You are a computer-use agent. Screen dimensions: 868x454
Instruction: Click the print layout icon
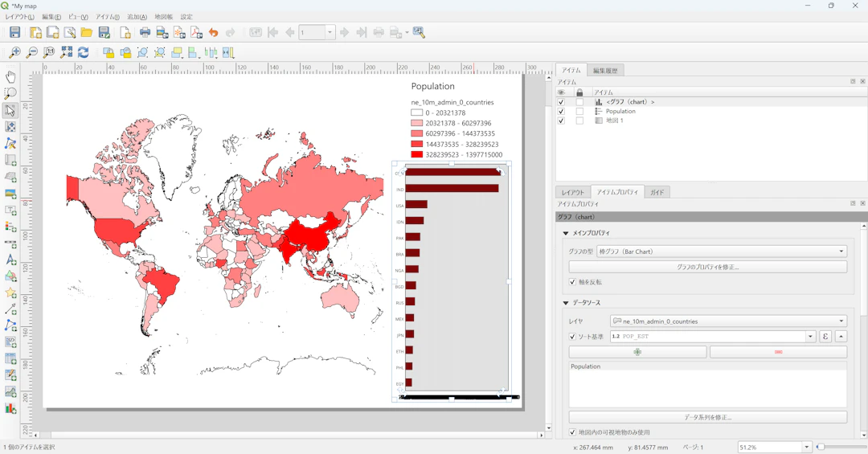145,33
